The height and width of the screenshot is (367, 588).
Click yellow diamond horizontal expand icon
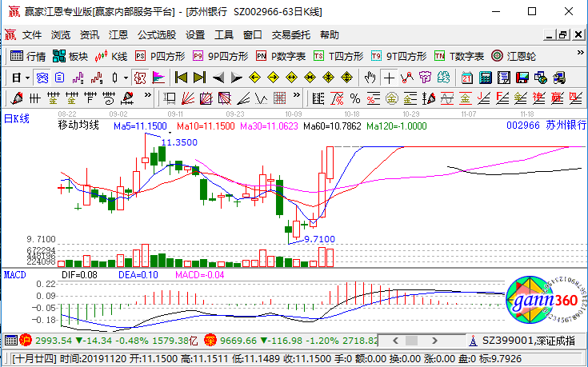click(291, 78)
